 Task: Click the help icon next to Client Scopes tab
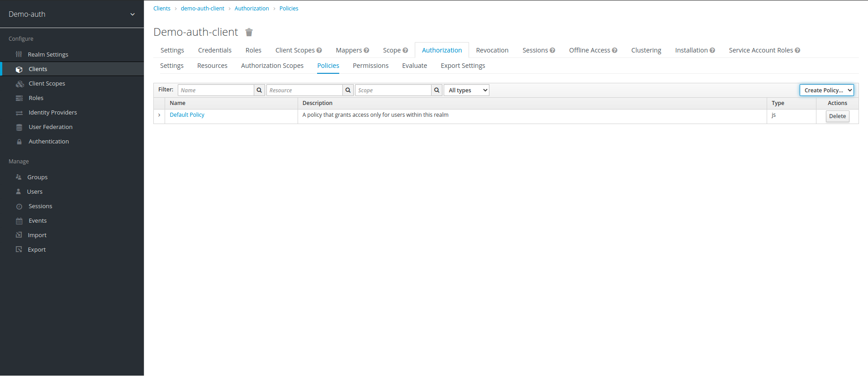(319, 51)
